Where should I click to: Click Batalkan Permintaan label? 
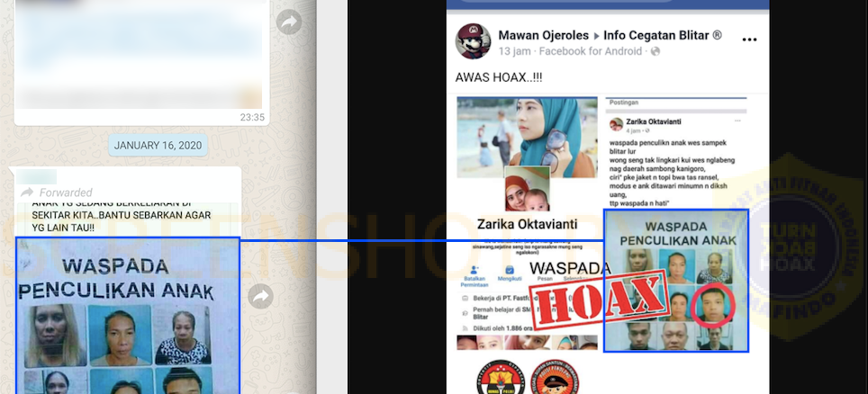[x=475, y=282]
